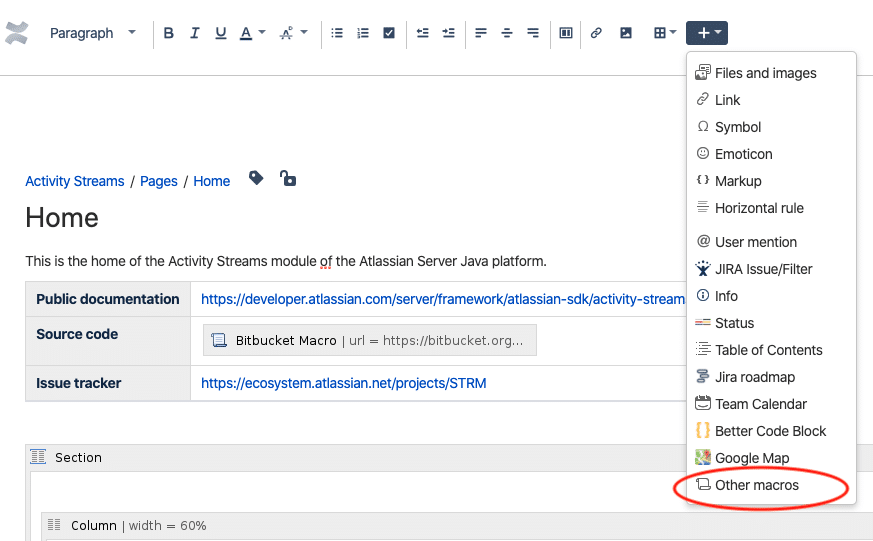Select Emoticon in the insert menu
873x541 pixels.
(771, 154)
